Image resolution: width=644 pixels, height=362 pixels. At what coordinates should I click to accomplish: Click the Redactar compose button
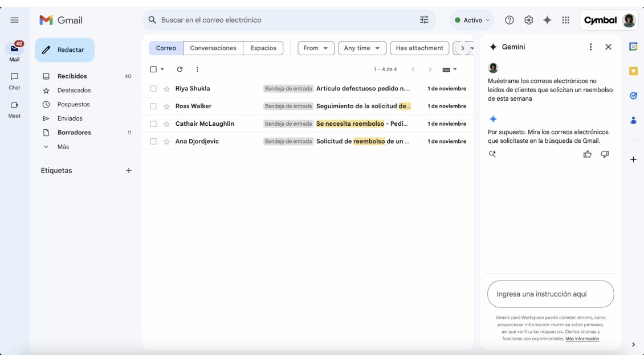click(x=64, y=50)
